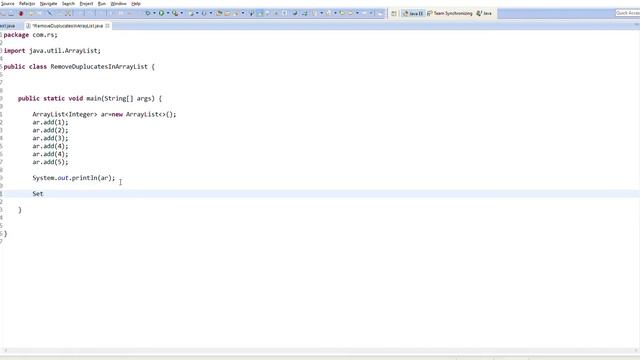This screenshot has height=360, width=640.
Task: Click the 'System.out.println(ar);' line
Action: [74, 178]
